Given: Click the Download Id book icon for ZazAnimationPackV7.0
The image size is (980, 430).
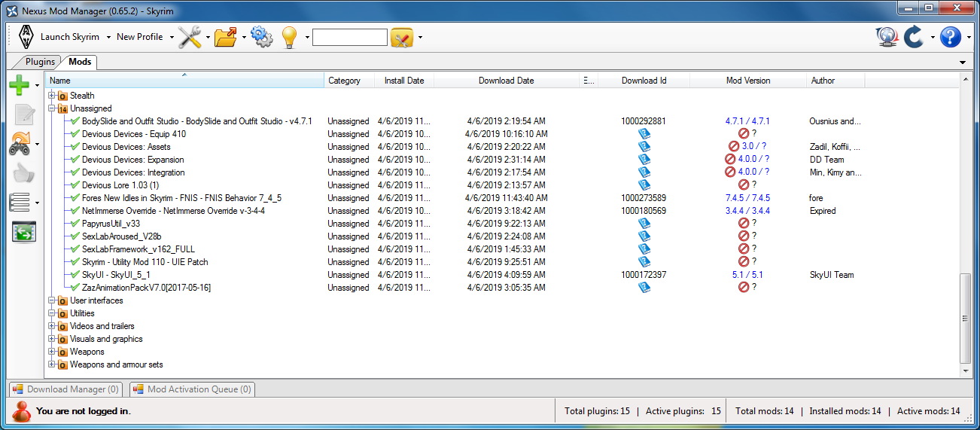Looking at the screenshot, I should click(644, 288).
